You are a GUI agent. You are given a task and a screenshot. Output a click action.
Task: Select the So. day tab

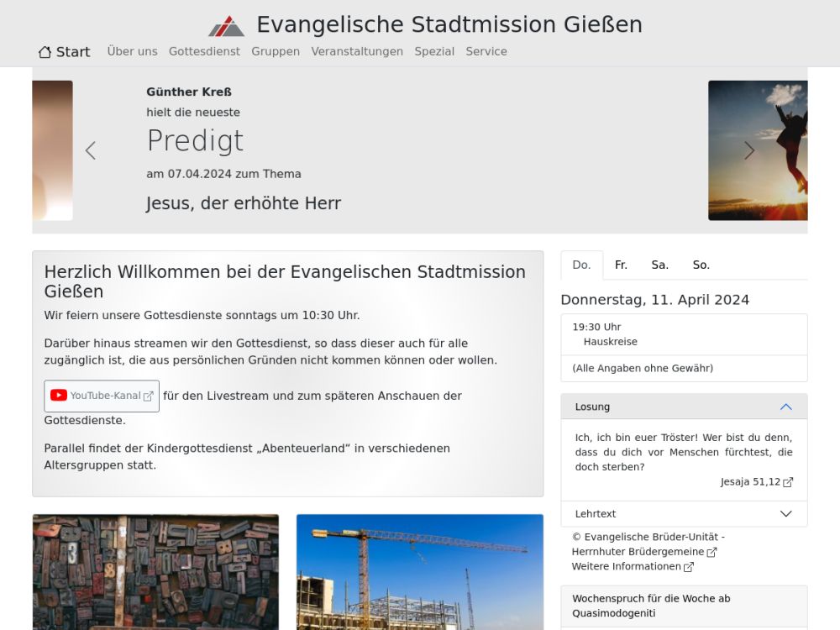pyautogui.click(x=701, y=265)
